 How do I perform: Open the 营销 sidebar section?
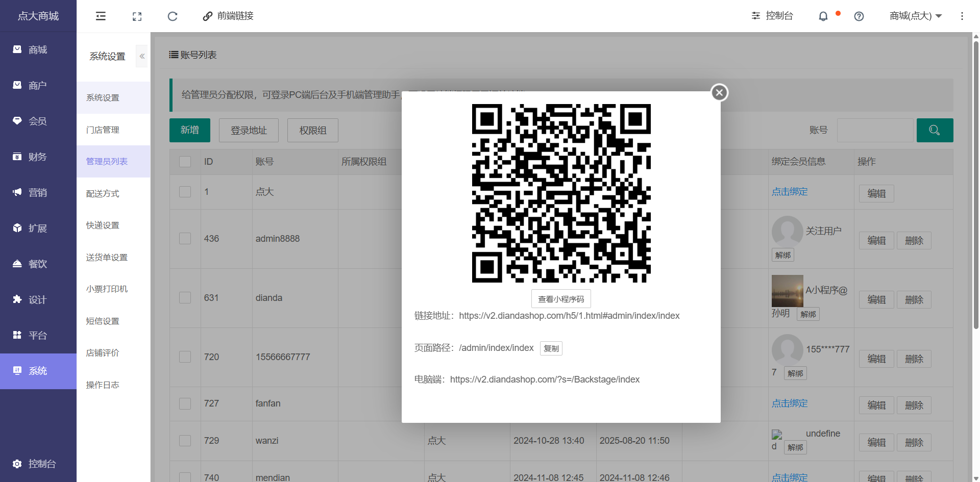38,192
